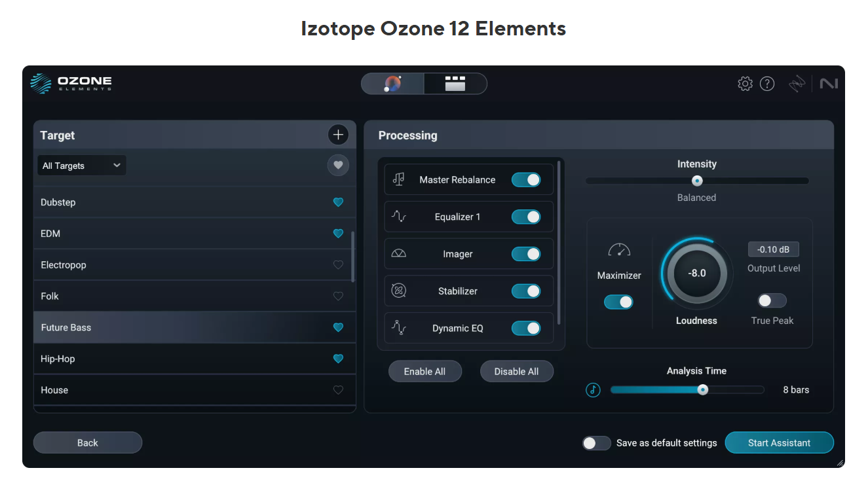Click the Loudness knob
This screenshot has height=483, width=868.
[x=696, y=273]
